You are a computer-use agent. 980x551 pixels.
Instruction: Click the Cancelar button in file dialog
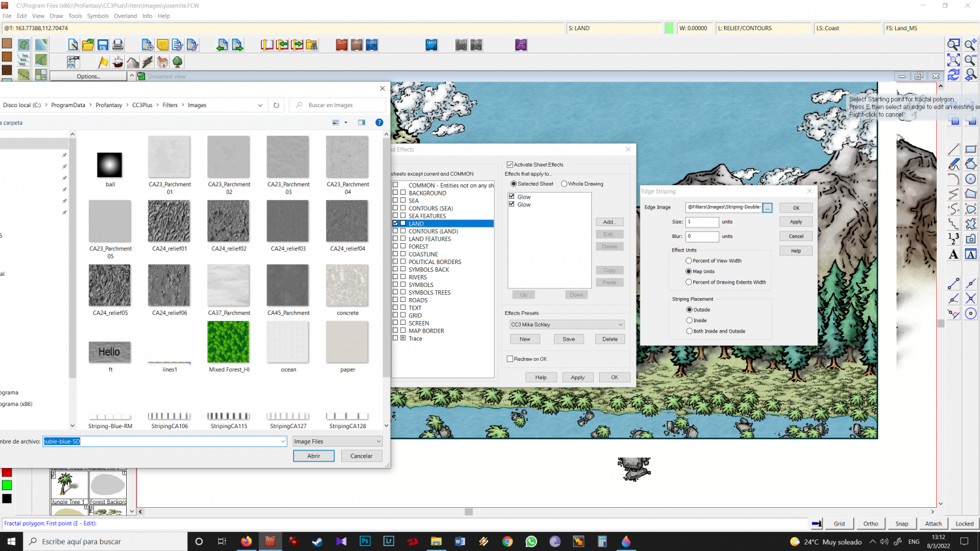[x=361, y=456]
